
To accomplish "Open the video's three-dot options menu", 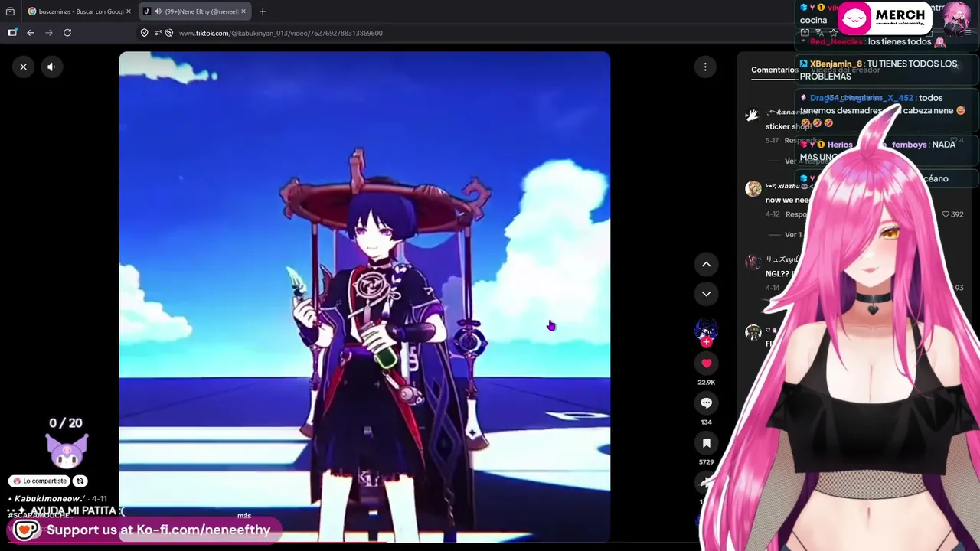I will 705,67.
